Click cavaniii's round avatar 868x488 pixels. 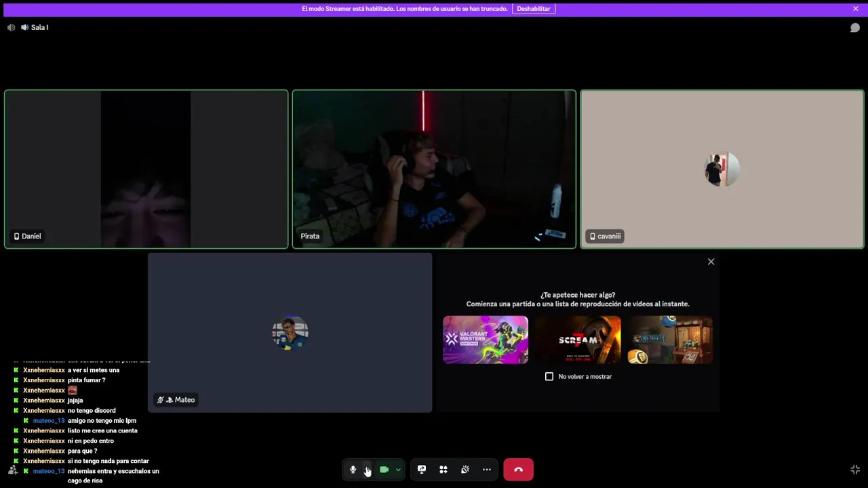click(722, 169)
